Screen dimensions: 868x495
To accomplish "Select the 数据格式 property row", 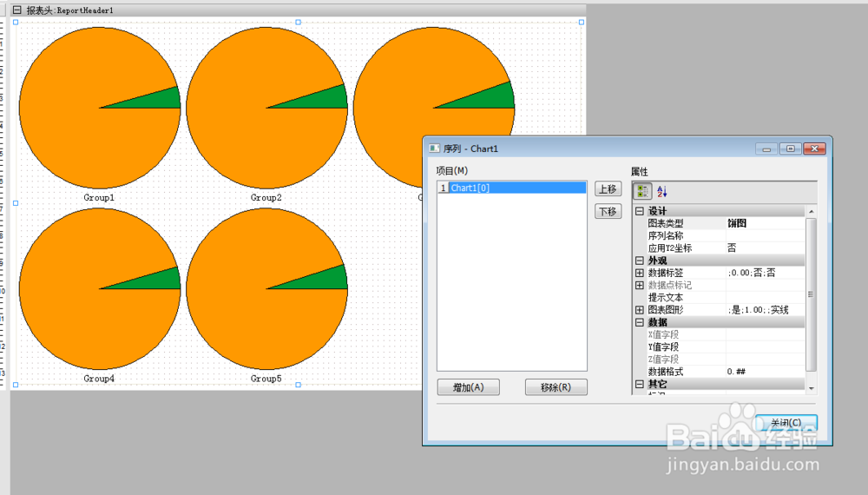I will pos(725,372).
